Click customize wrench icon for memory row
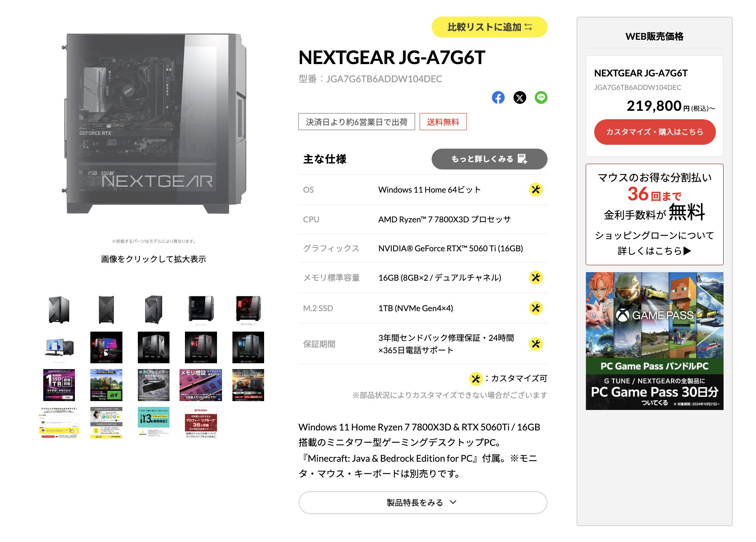This screenshot has width=756, height=542. click(x=536, y=278)
